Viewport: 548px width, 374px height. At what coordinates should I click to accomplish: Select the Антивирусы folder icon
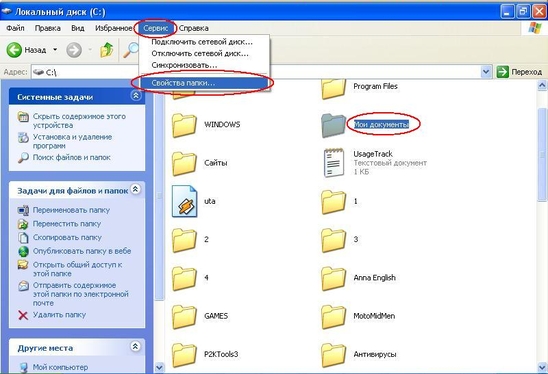coord(333,355)
